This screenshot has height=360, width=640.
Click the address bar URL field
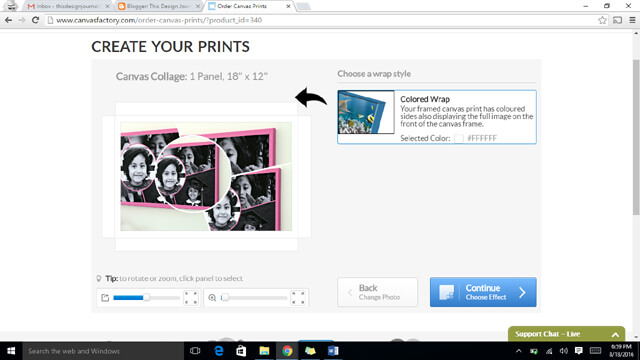click(322, 20)
